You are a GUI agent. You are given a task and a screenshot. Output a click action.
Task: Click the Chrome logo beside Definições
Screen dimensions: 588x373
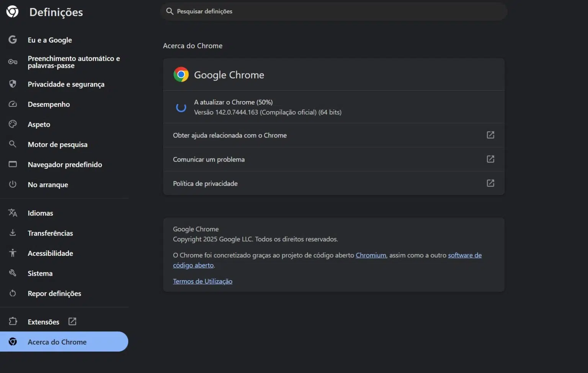[x=12, y=12]
